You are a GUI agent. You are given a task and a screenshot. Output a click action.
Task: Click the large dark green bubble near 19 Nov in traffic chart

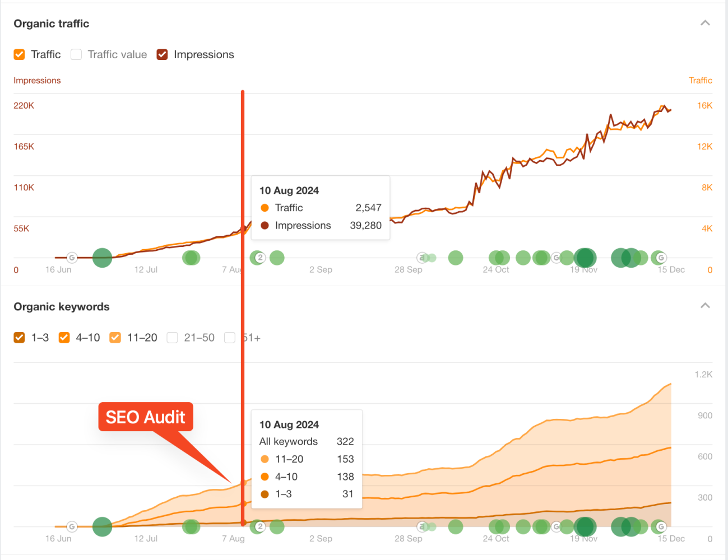coord(585,258)
